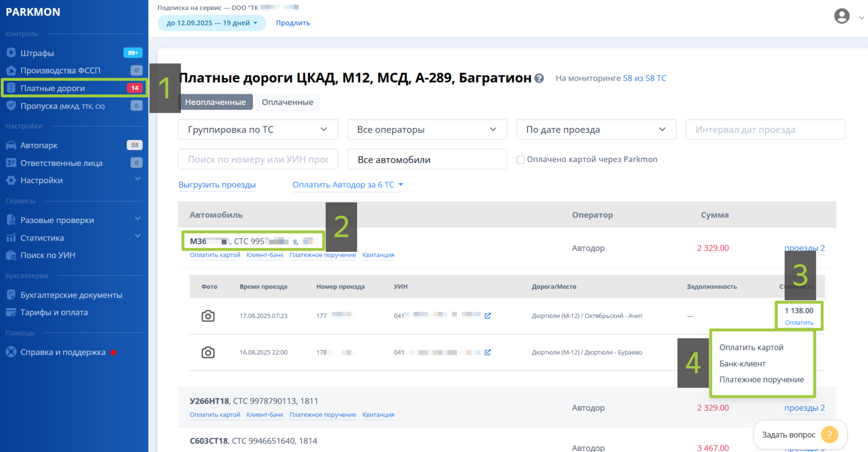Click the 58 из 58 ТС monitoring link

[x=644, y=78]
